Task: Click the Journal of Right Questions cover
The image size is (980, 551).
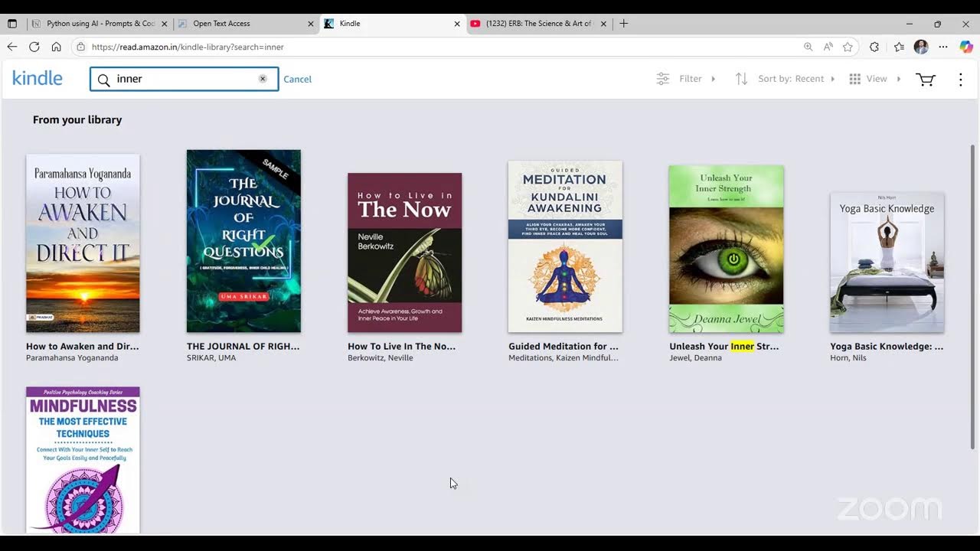Action: (243, 241)
